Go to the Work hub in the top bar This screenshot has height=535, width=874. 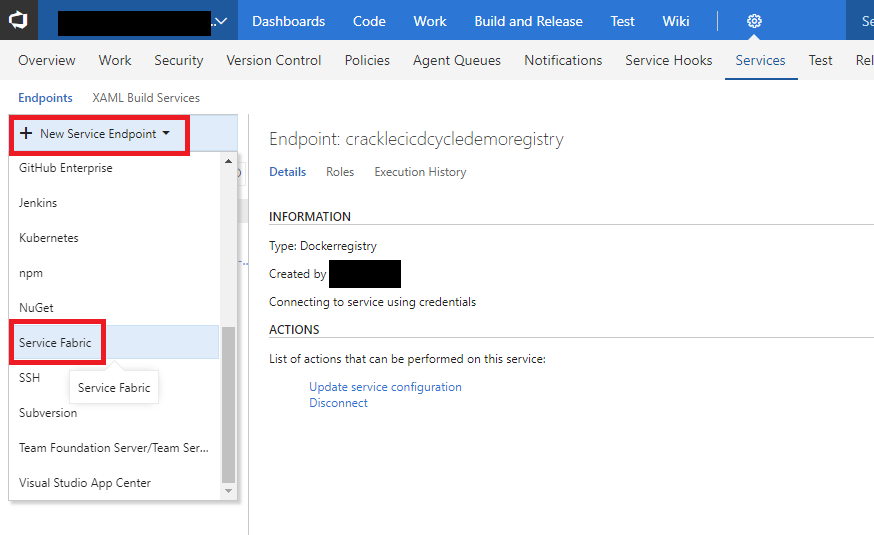[430, 21]
